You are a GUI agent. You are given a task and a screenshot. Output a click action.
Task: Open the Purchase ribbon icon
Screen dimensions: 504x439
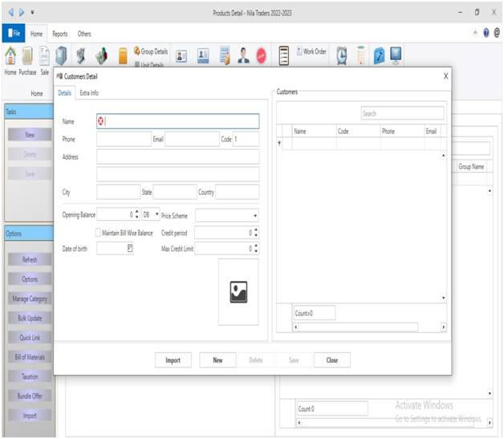coord(27,55)
